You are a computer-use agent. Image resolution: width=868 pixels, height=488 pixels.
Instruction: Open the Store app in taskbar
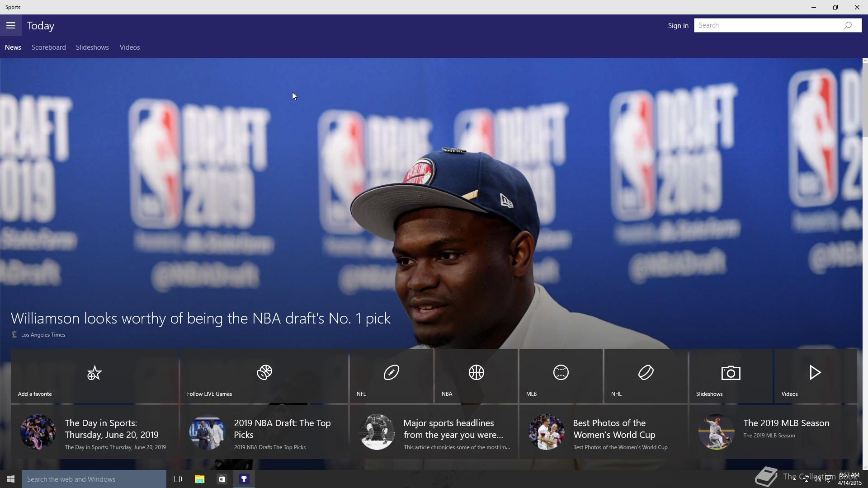coord(222,479)
